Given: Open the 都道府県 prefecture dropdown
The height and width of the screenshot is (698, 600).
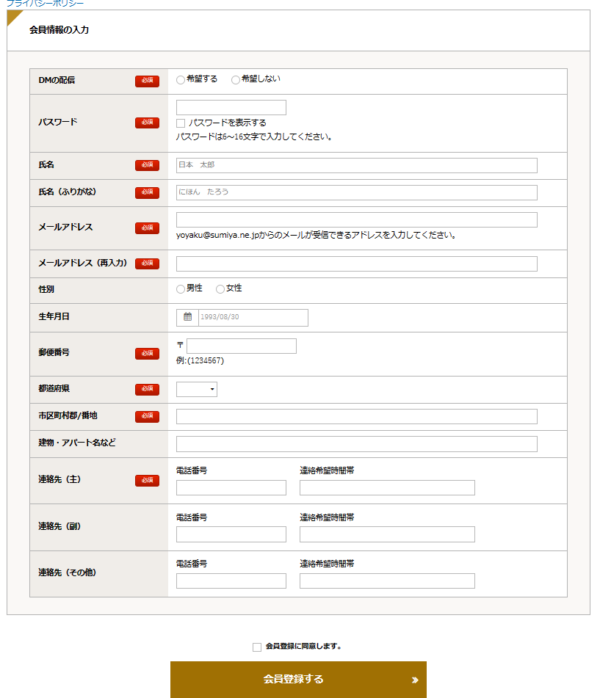Looking at the screenshot, I should (x=197, y=390).
